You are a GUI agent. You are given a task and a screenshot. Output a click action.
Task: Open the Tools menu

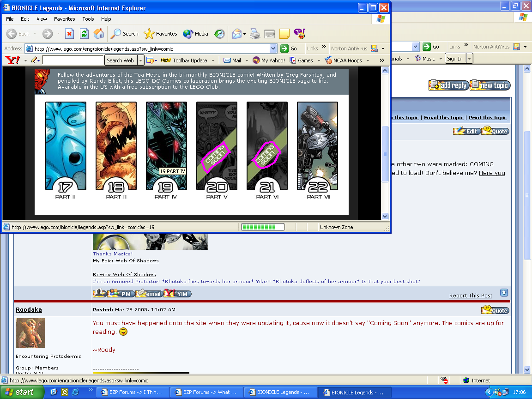click(x=88, y=19)
